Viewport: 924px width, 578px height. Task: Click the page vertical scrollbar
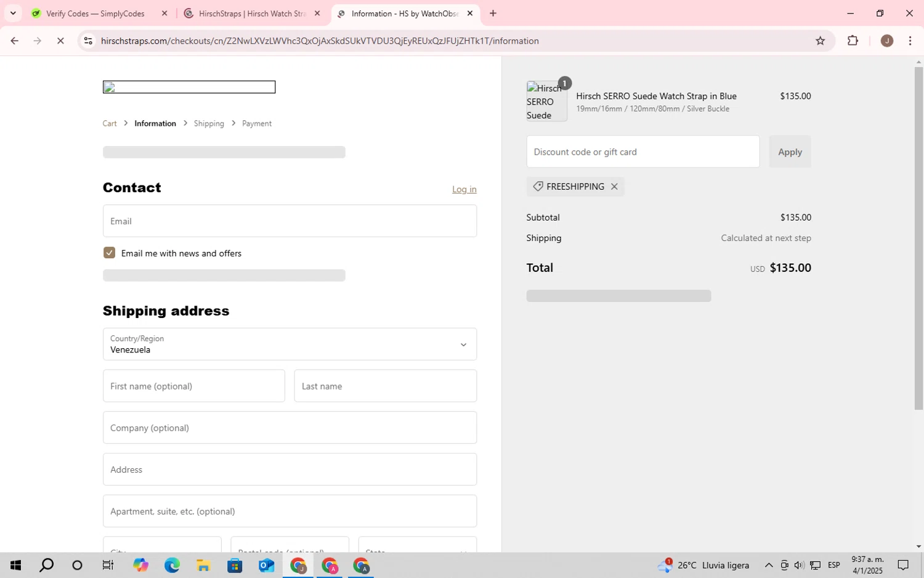(x=918, y=238)
